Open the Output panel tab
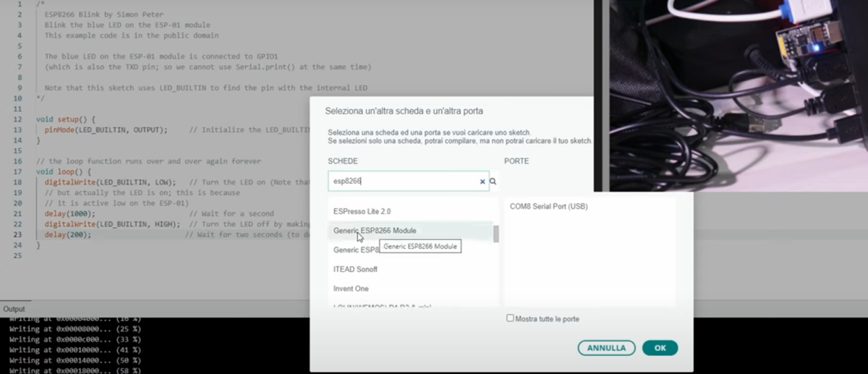The height and width of the screenshot is (374, 868). pyautogui.click(x=14, y=309)
